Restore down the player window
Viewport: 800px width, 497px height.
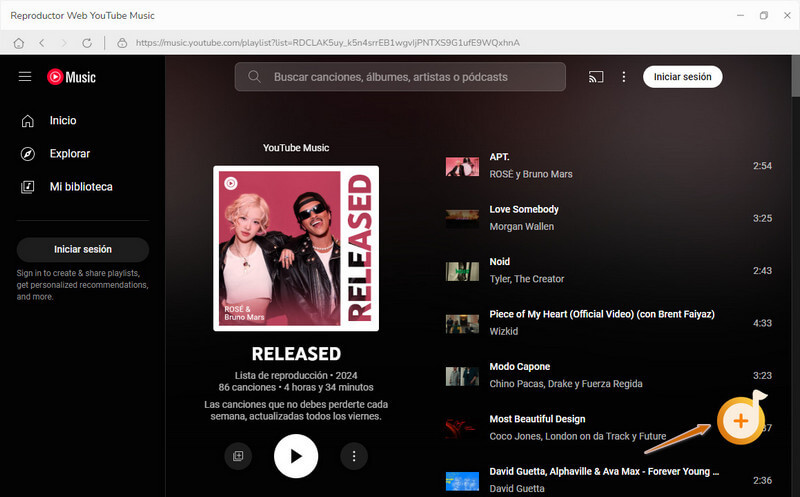(764, 16)
